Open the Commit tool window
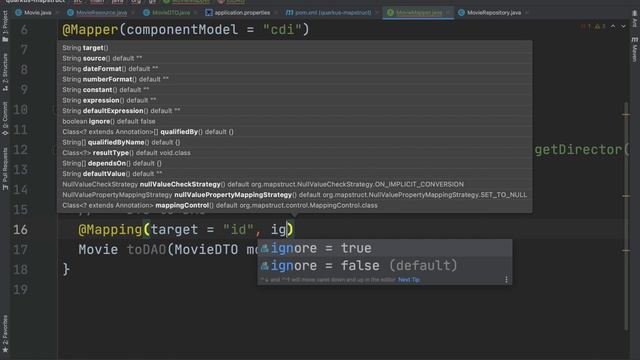640x360 pixels. click(5, 119)
